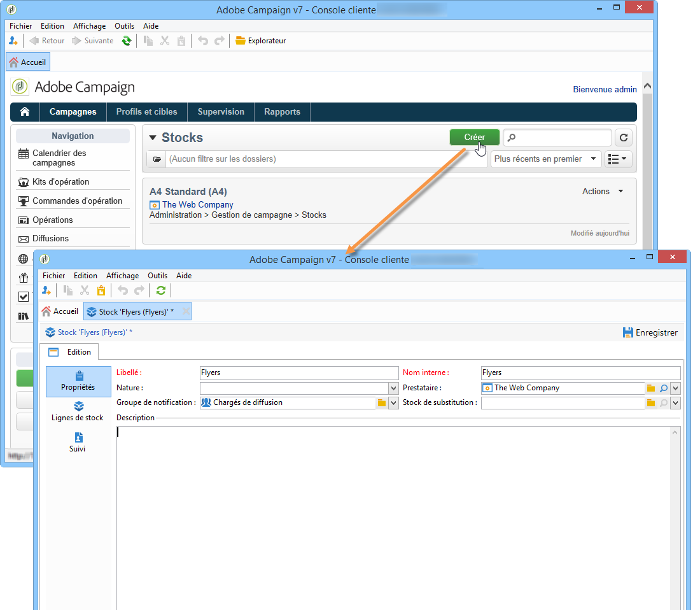The image size is (700, 610).
Task: Switch to the Supervision tab
Action: (221, 111)
